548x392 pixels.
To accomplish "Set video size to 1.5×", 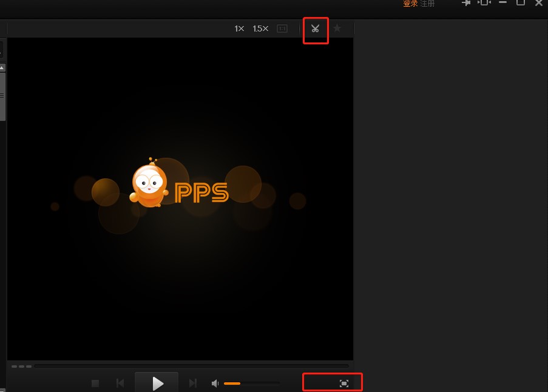I will pos(260,29).
